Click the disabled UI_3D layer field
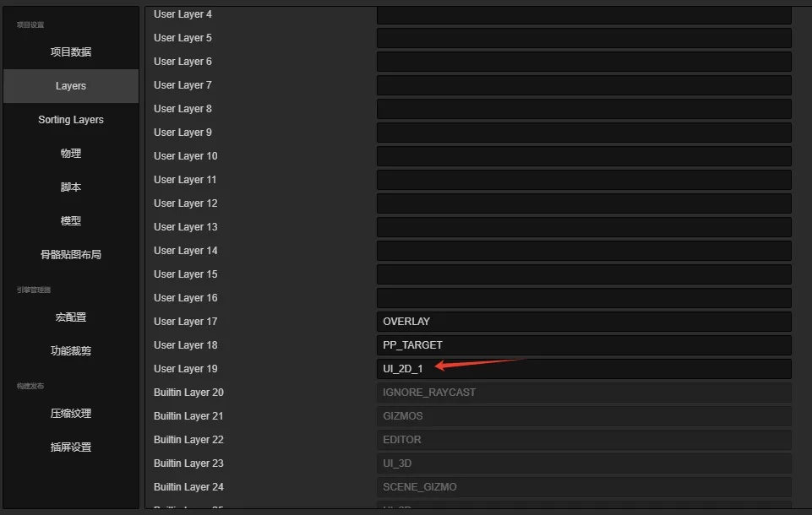The height and width of the screenshot is (515, 812). pos(584,463)
